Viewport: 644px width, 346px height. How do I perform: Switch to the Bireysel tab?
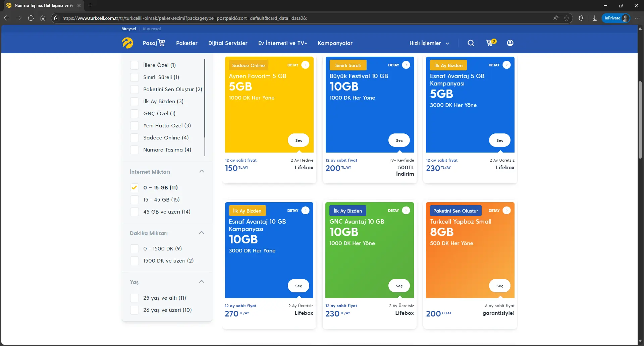coord(129,29)
